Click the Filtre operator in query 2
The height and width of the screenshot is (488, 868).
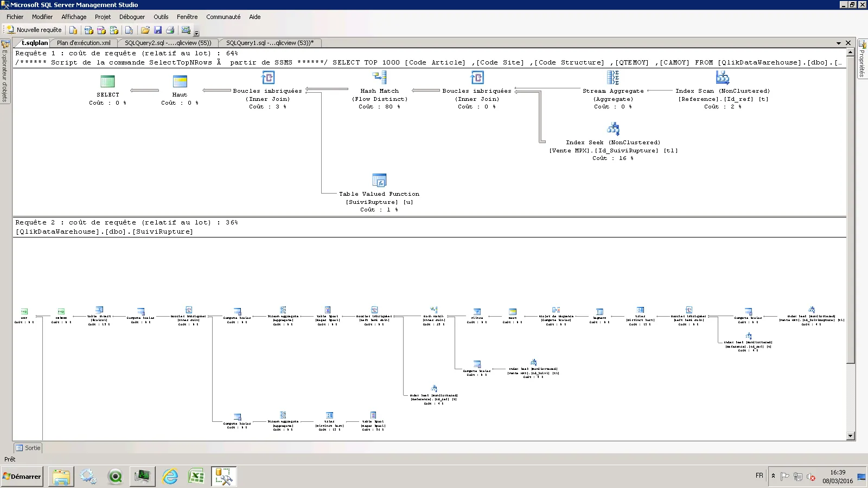pos(477,312)
